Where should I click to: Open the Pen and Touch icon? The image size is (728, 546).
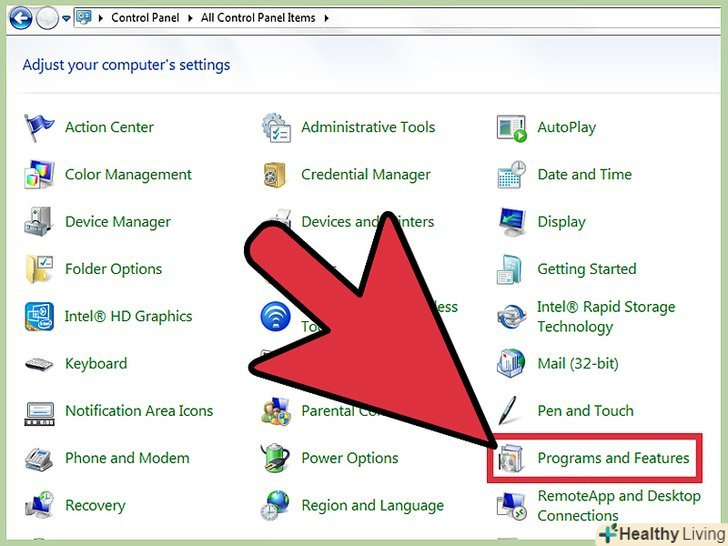point(508,410)
